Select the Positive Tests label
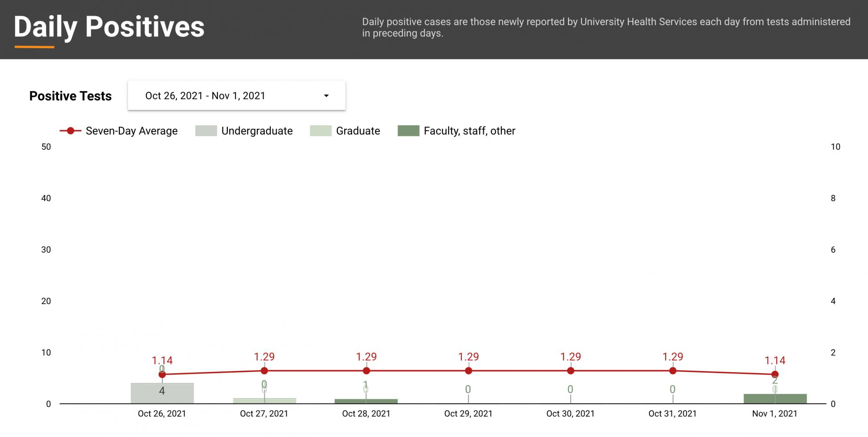Viewport: 868px width, 437px height. pyautogui.click(x=70, y=96)
